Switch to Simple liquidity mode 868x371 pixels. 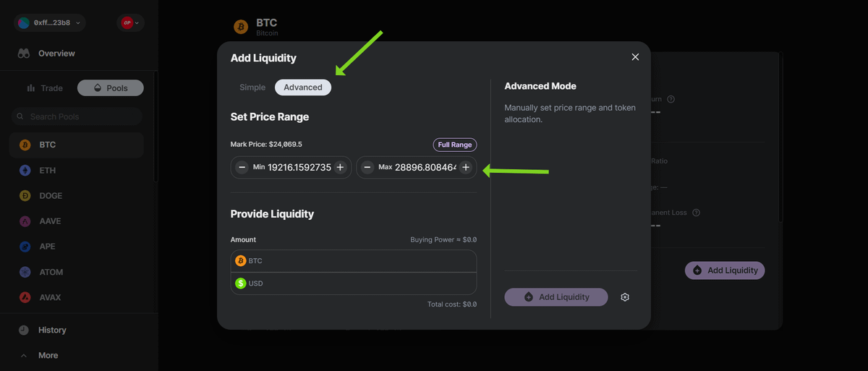coord(252,88)
